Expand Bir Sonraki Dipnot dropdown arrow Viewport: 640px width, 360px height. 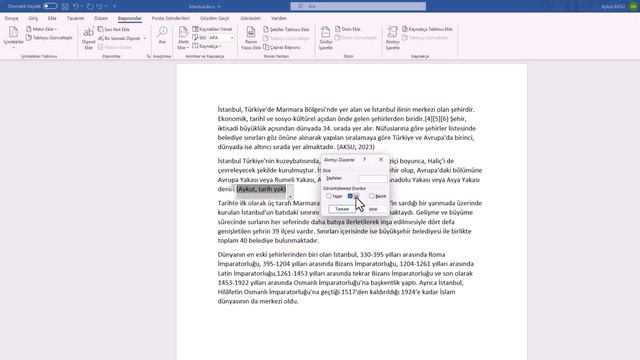(x=144, y=38)
